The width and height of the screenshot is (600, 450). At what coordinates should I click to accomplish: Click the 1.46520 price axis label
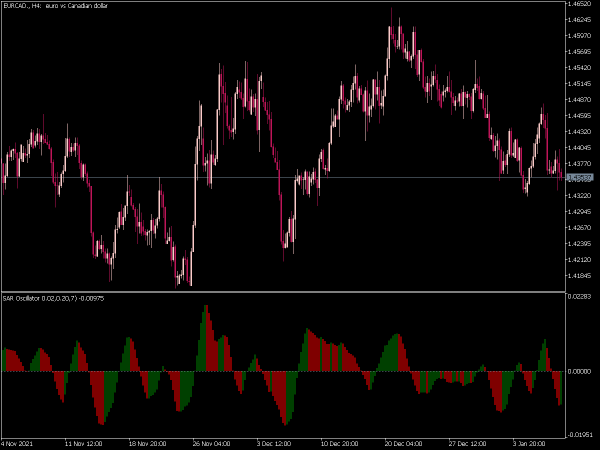click(x=580, y=3)
